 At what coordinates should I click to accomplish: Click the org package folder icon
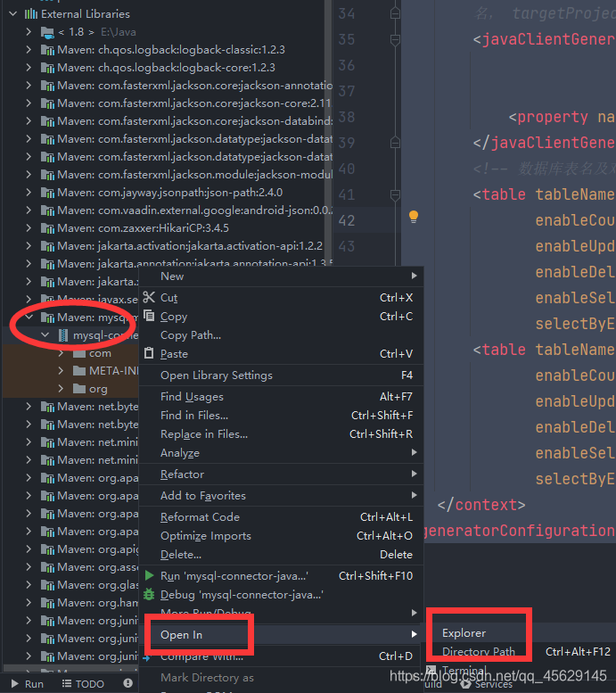click(x=79, y=389)
